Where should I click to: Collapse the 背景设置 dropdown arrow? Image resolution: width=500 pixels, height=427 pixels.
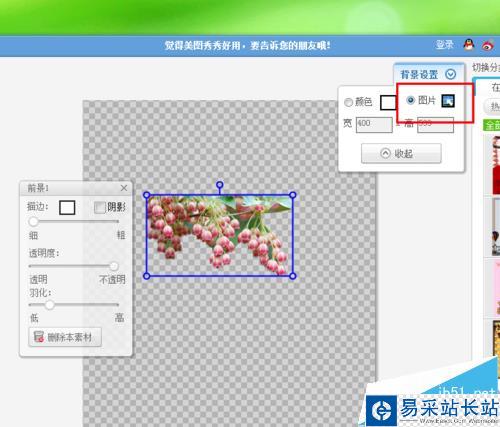click(x=451, y=74)
